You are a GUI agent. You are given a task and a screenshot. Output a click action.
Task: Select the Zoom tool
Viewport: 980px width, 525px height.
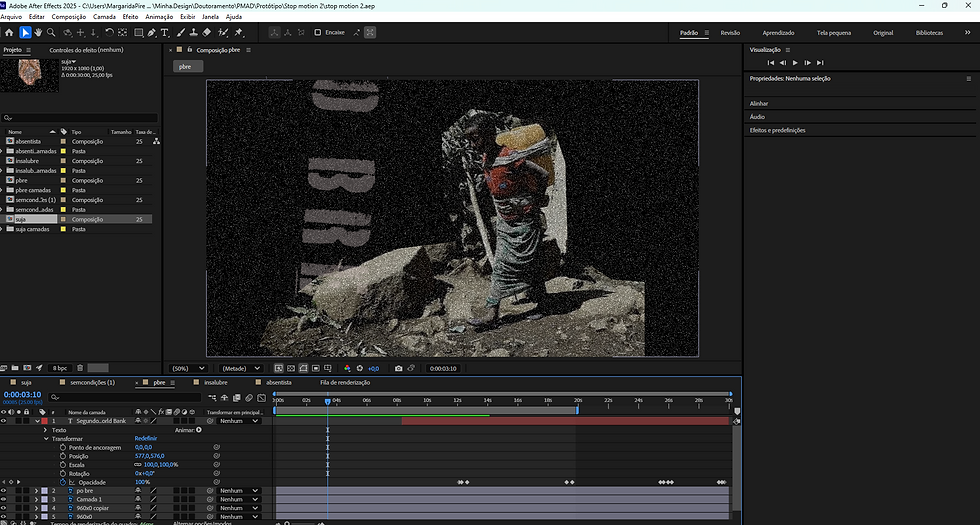coord(51,32)
